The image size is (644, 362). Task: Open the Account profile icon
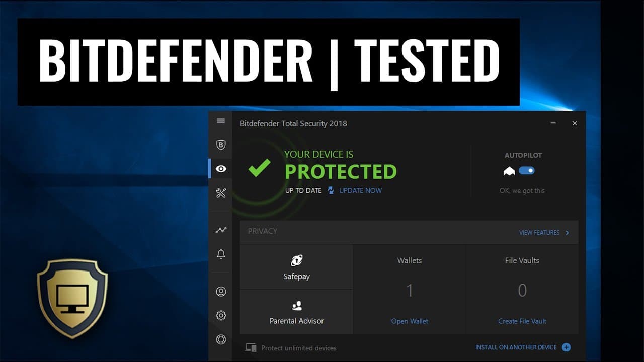click(221, 292)
